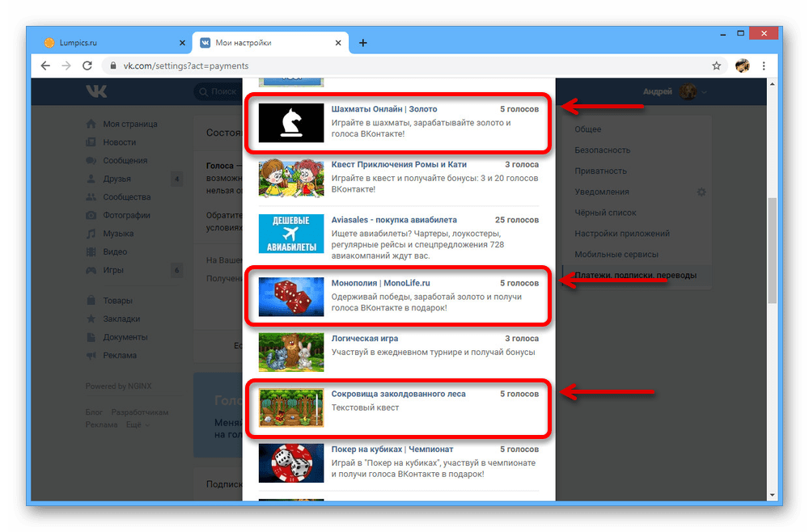The width and height of the screenshot is (809, 532).
Task: Go back in browser history
Action: click(45, 65)
